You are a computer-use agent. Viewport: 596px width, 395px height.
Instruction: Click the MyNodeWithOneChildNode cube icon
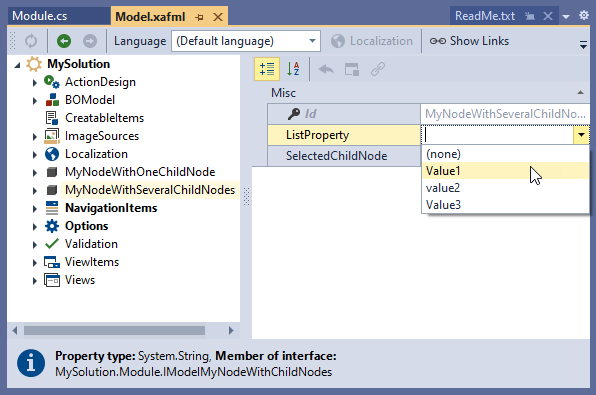coord(52,172)
